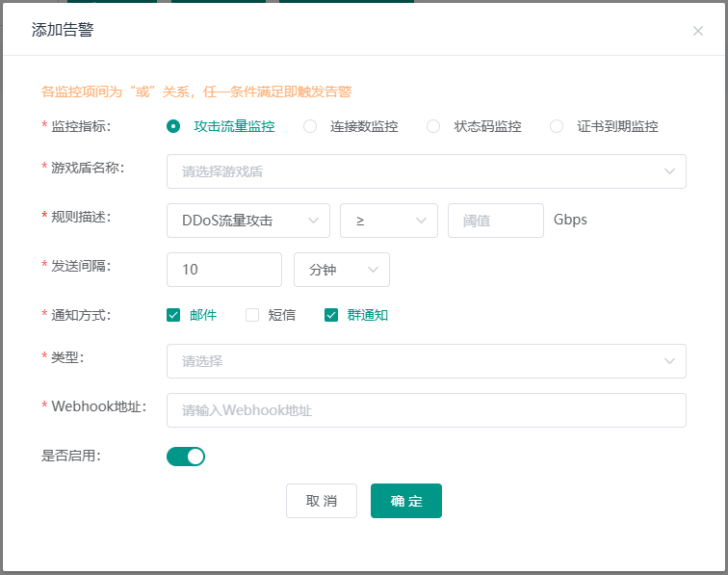This screenshot has width=728, height=575.
Task: Click the 取消 button
Action: tap(322, 501)
